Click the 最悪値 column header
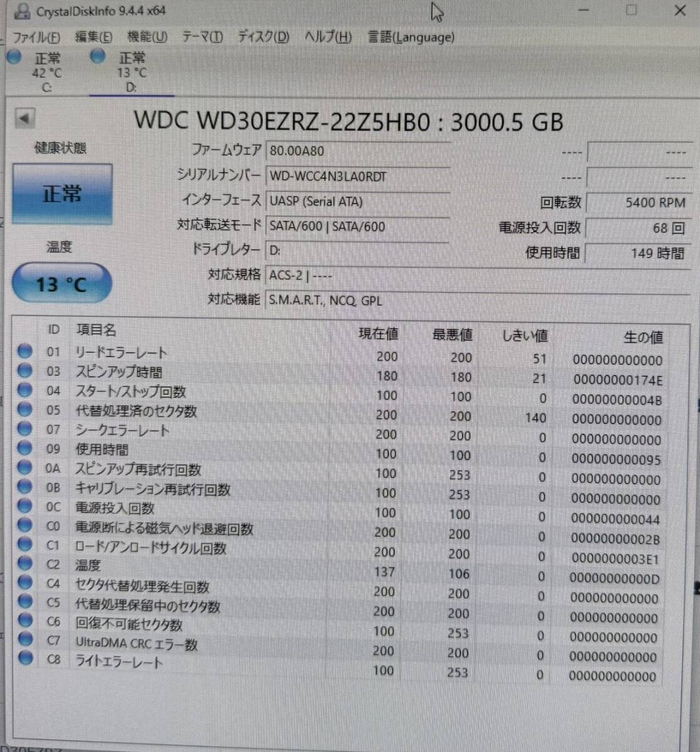700x752 pixels. (452, 335)
